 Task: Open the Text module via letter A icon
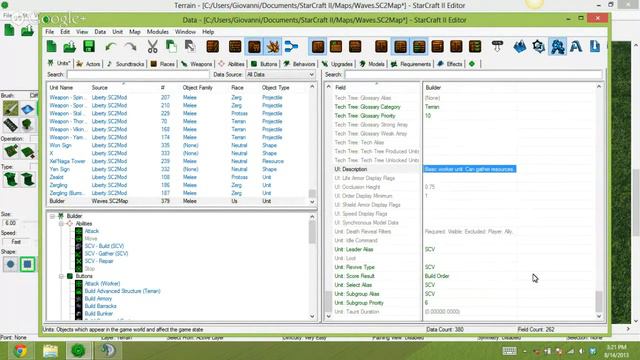576,47
